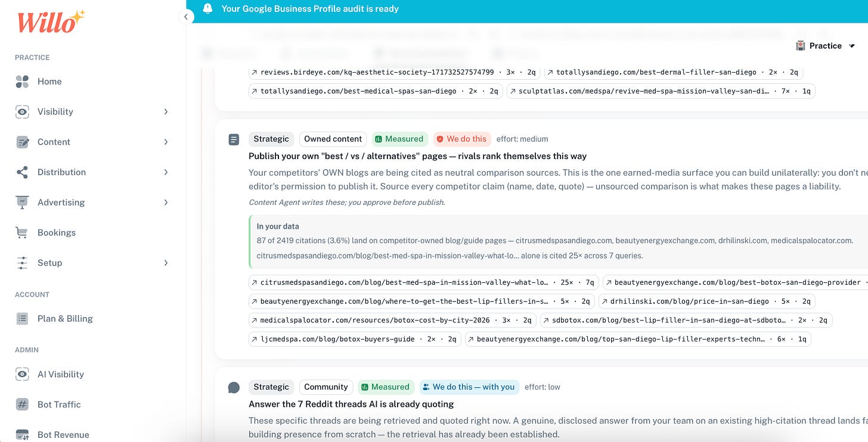Open the Bookings cart icon
This screenshot has width=868, height=442.
click(22, 232)
